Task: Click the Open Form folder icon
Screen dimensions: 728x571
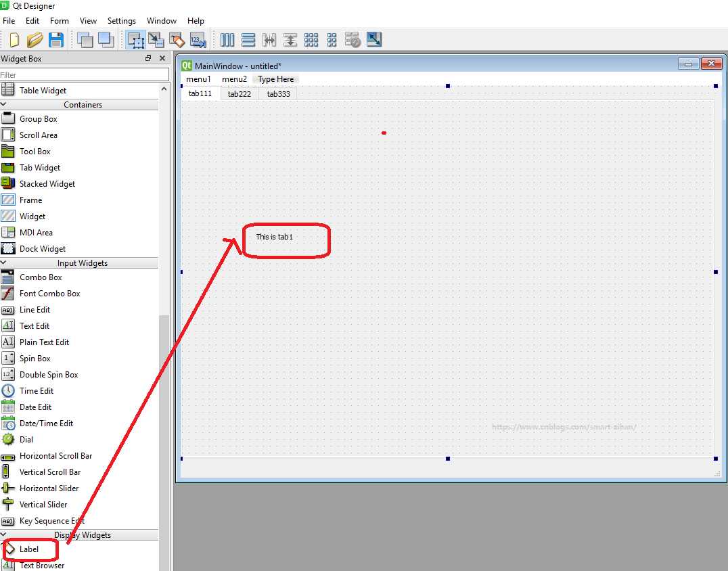Action: pos(35,40)
